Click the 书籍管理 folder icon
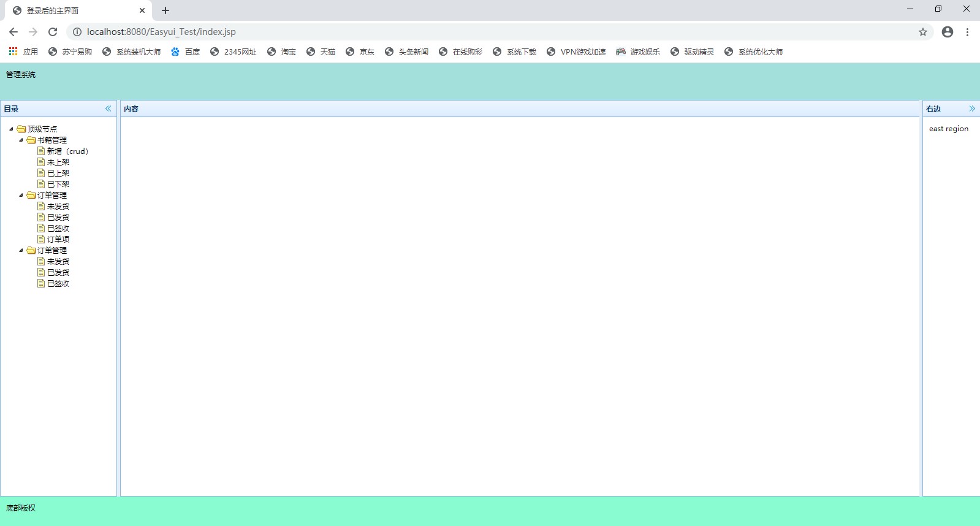The height and width of the screenshot is (526, 980). [x=31, y=140]
